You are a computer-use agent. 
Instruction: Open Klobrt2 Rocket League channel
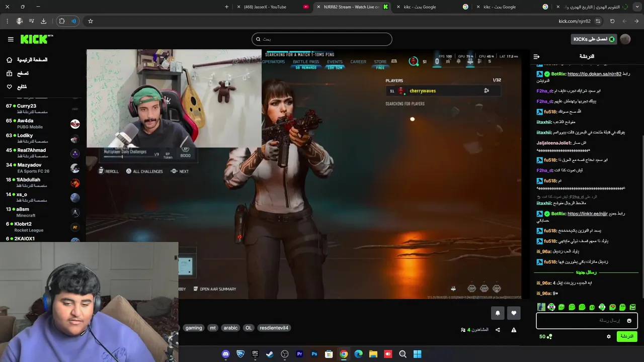(x=42, y=227)
